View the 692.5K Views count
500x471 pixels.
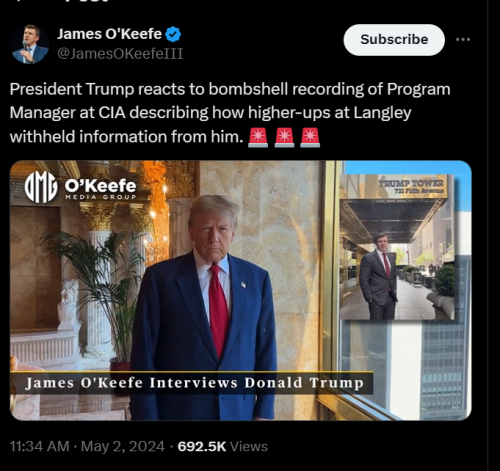[222, 446]
